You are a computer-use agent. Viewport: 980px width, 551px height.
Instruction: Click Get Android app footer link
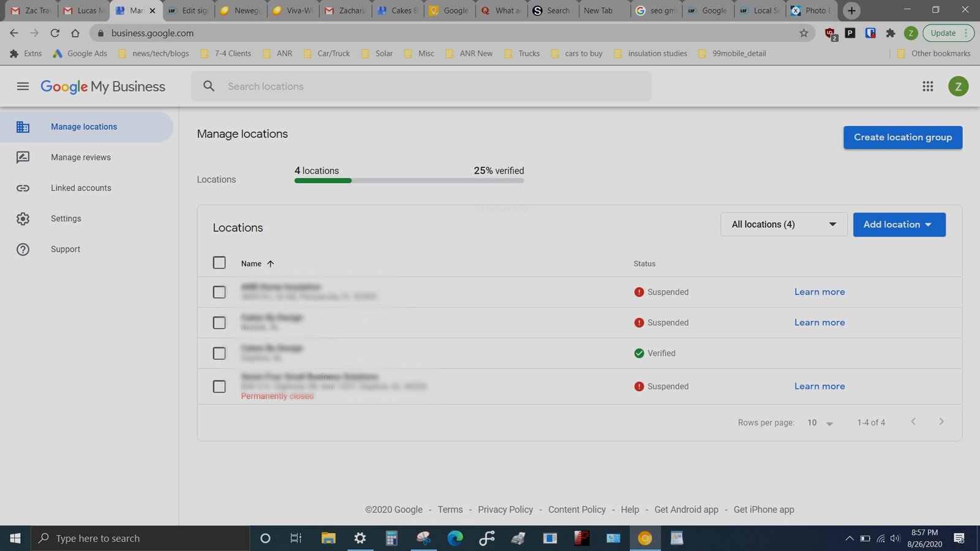point(686,509)
